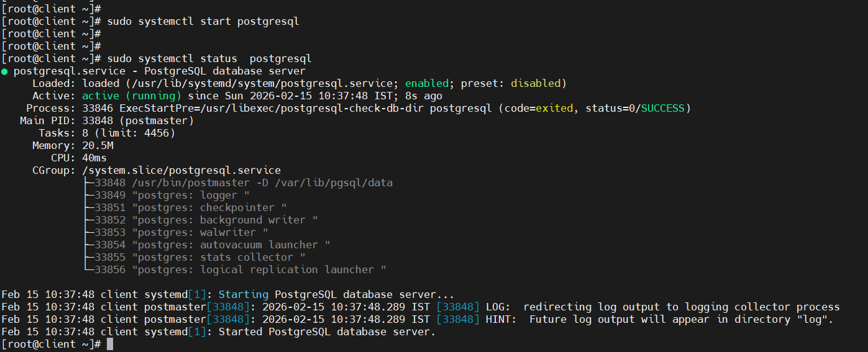Click tree row '33855 postgres: stats collector'
This screenshot has height=352, width=868.
click(199, 257)
